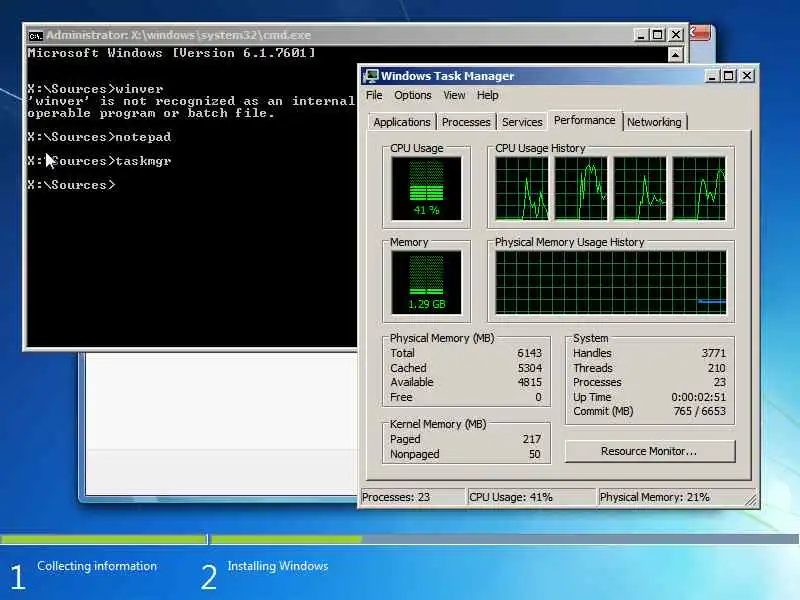Minimize the cmd.exe window

[641, 35]
